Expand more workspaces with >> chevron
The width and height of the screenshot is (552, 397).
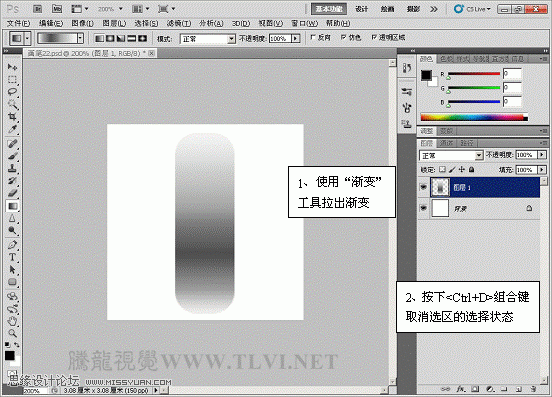tap(434, 9)
